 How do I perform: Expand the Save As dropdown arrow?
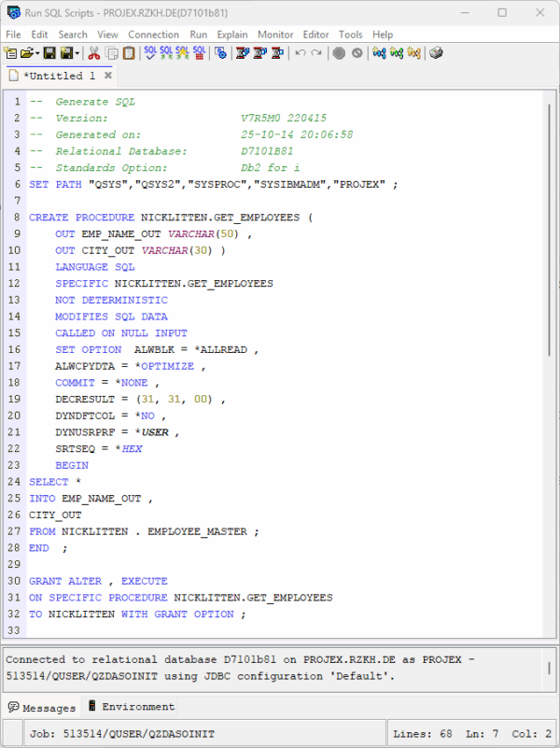[77, 53]
